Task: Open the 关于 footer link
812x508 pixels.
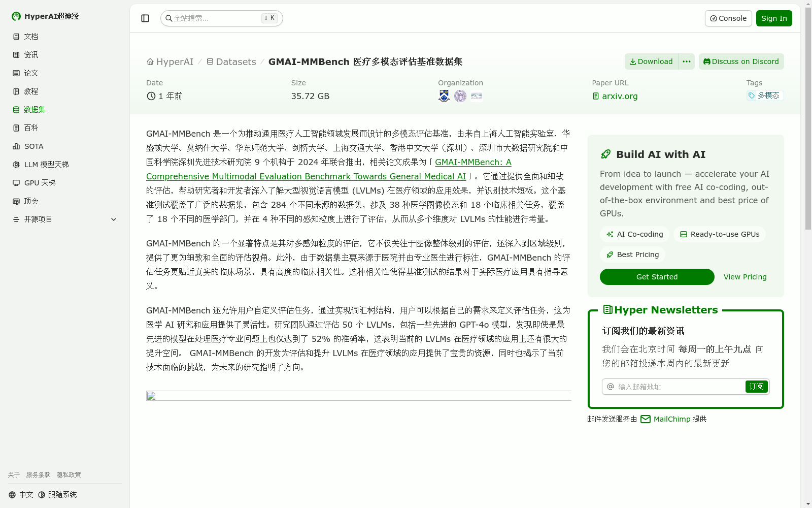Action: point(14,474)
